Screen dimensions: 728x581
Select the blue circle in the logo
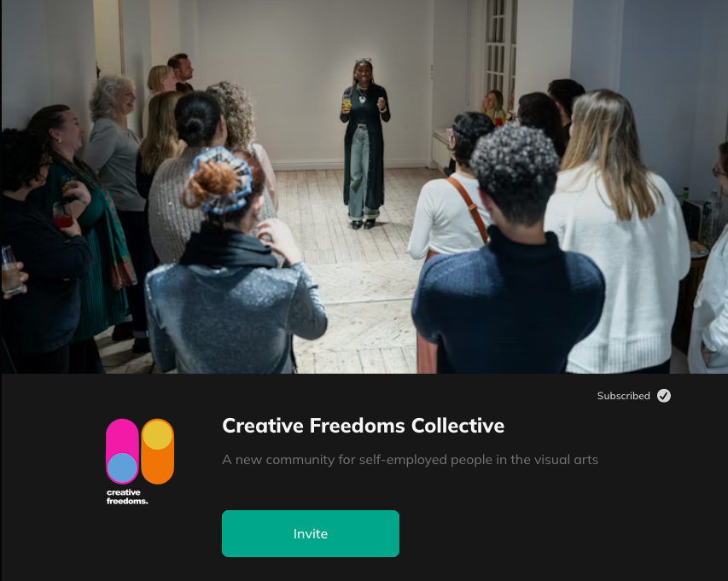tap(123, 468)
